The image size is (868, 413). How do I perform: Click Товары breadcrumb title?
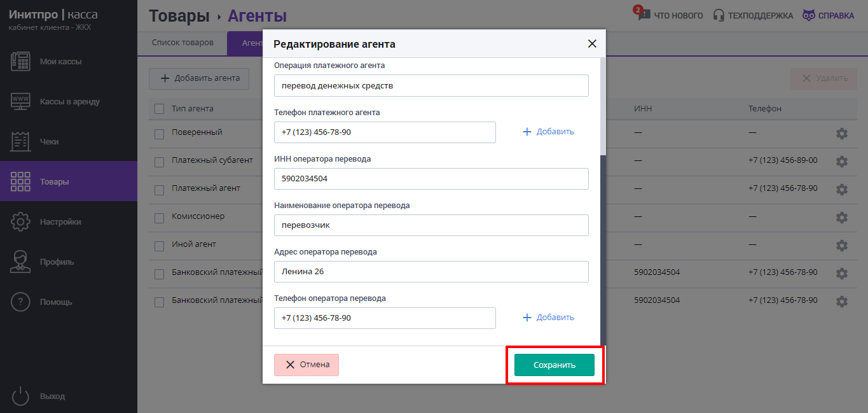179,16
